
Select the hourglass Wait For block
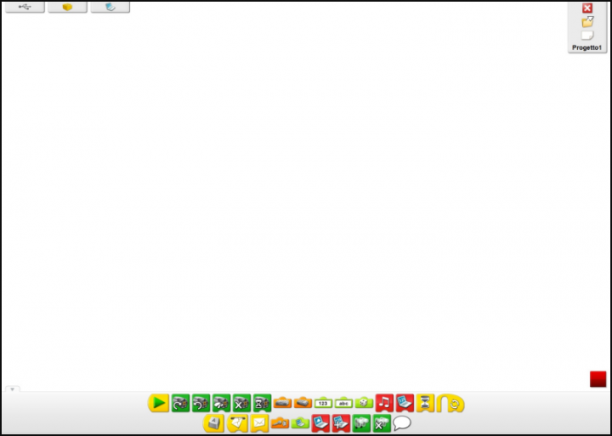(x=425, y=403)
